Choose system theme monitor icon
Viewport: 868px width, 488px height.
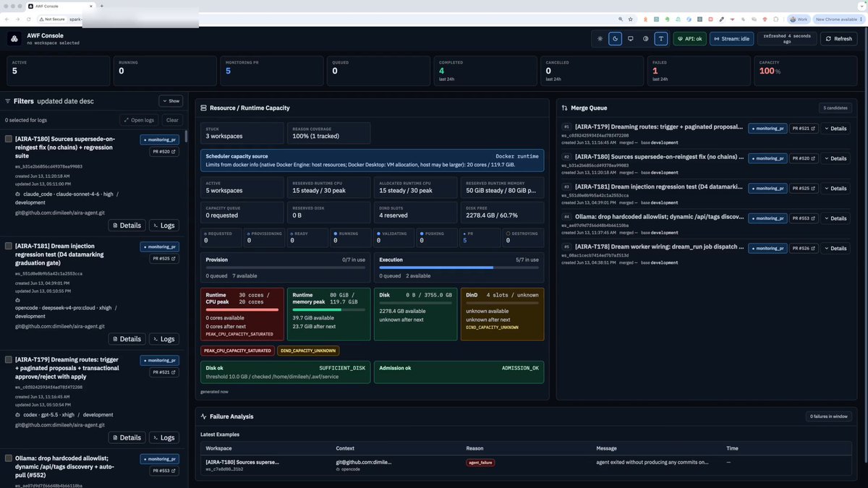tap(630, 39)
